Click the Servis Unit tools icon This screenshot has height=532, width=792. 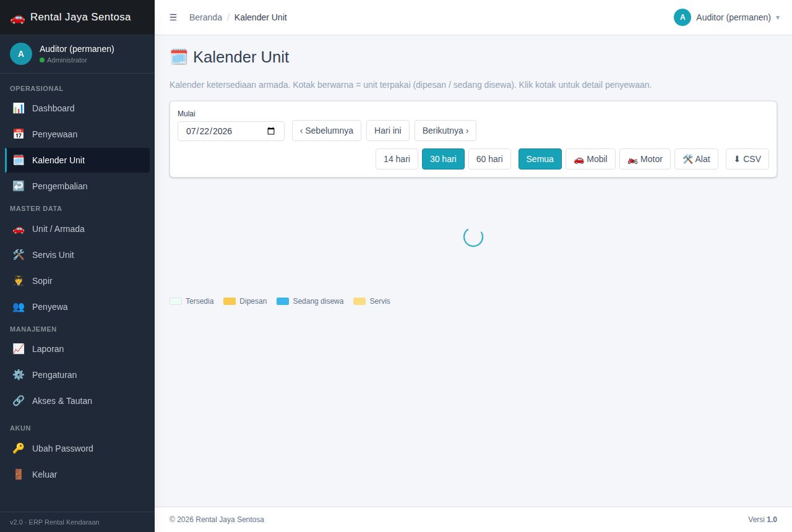point(19,255)
